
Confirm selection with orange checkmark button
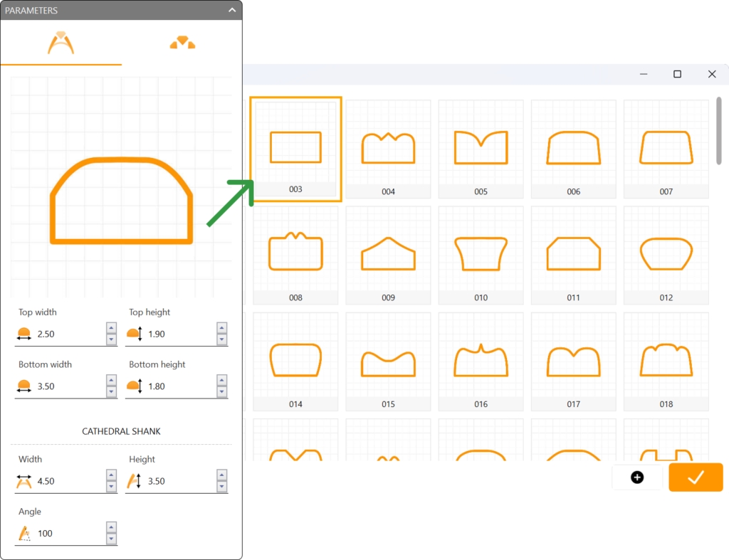pos(696,477)
